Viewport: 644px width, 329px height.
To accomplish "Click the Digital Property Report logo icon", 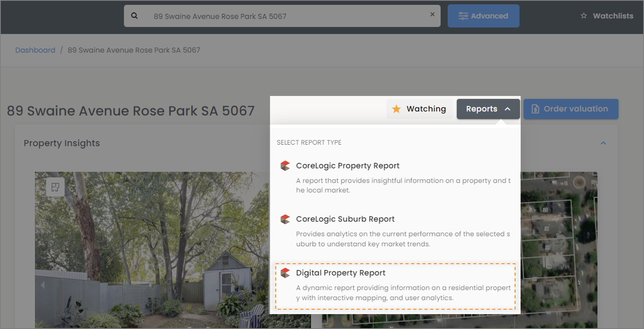I will click(285, 273).
